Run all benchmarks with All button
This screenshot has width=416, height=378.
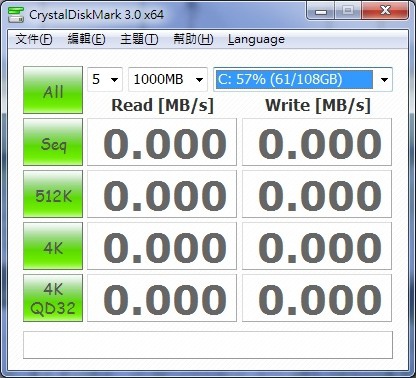[x=53, y=90]
